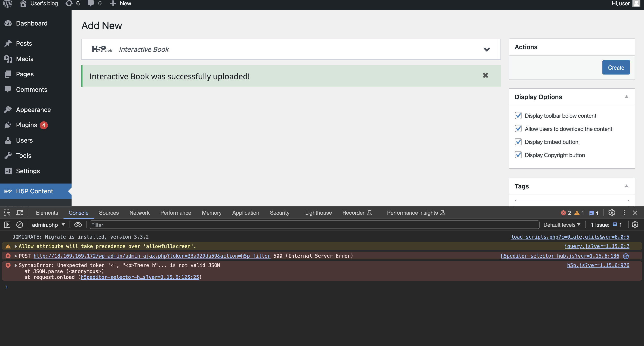This screenshot has height=346, width=644.
Task: Open DevTools settings gear
Action: click(612, 213)
